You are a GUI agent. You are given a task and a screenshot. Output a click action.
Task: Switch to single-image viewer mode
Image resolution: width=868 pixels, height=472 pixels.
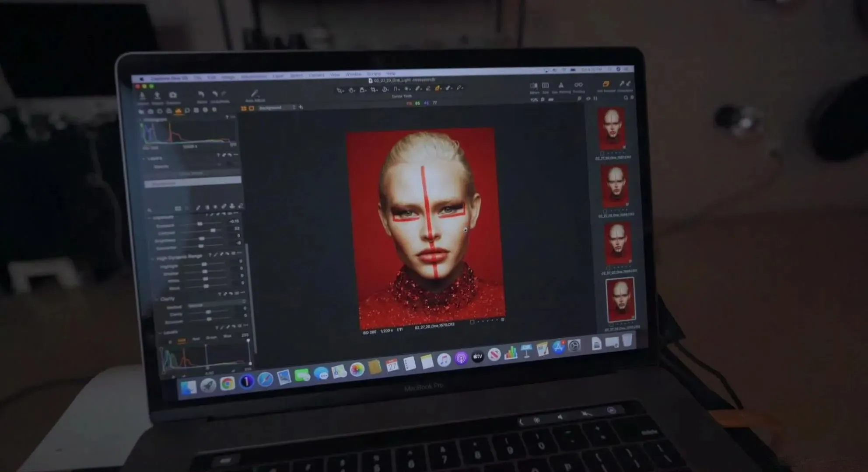tap(252, 108)
